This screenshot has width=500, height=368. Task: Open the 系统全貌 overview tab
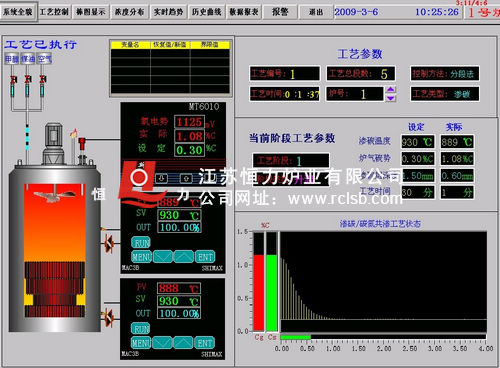(x=18, y=12)
